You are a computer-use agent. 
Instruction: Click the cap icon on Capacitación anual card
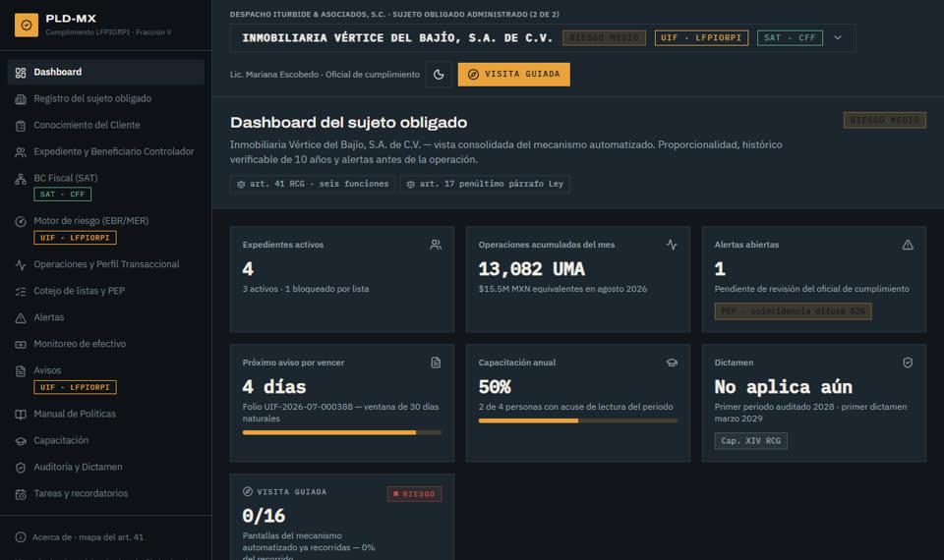coord(672,363)
